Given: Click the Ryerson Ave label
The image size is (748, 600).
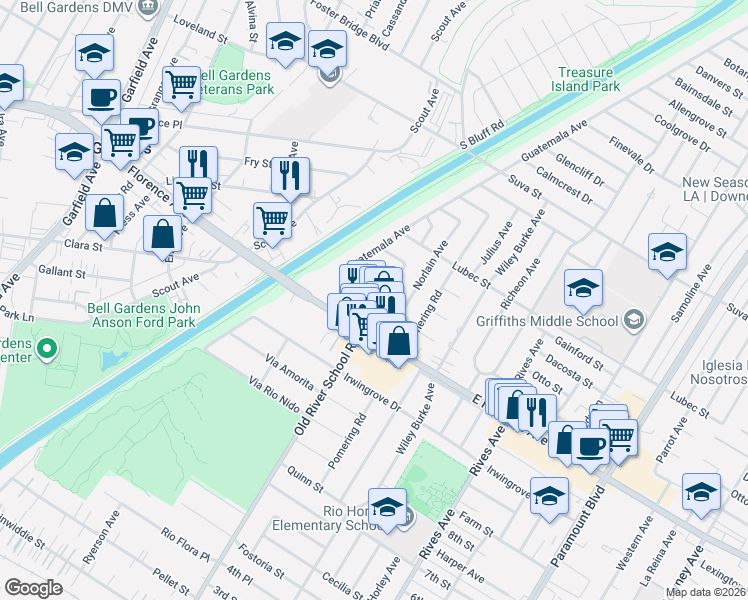Looking at the screenshot, I should (x=101, y=537).
